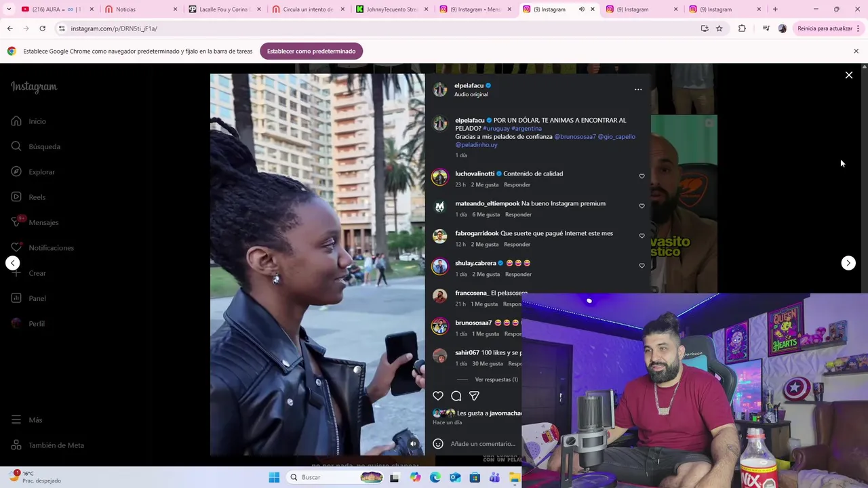Viewport: 868px width, 488px height.
Task: Click Establecer como predeterminado button
Action: pyautogui.click(x=311, y=52)
